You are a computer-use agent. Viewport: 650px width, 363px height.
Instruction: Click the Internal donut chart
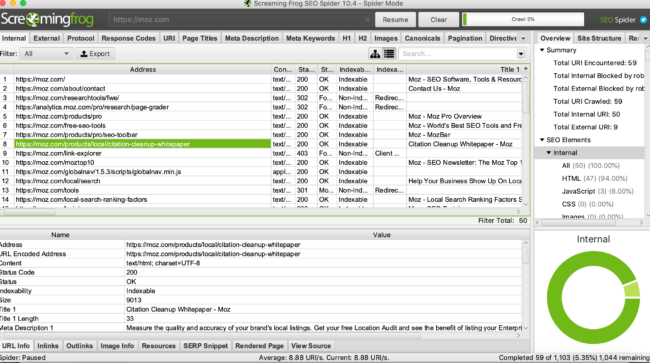(x=593, y=297)
